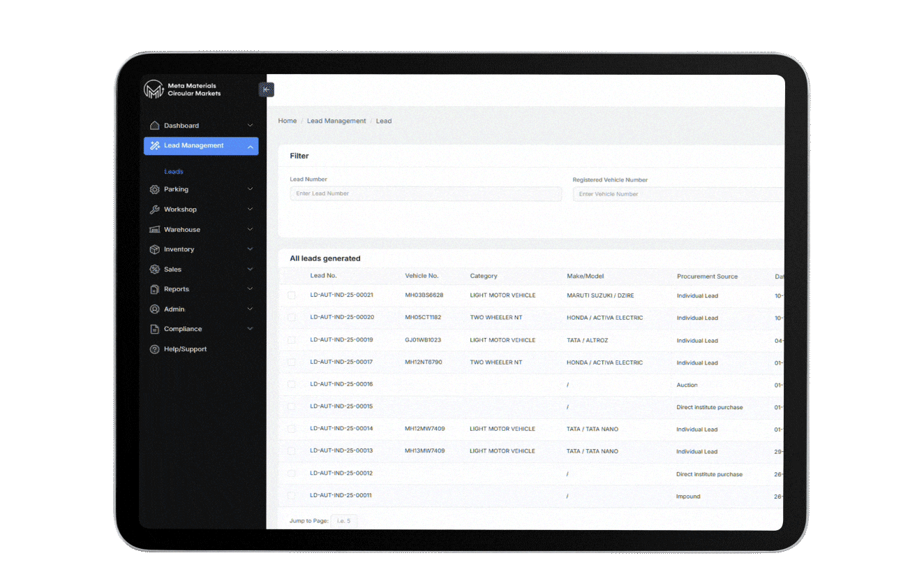Screen dimensions: 924x581
Task: Click the Admin user icon
Action: (155, 309)
